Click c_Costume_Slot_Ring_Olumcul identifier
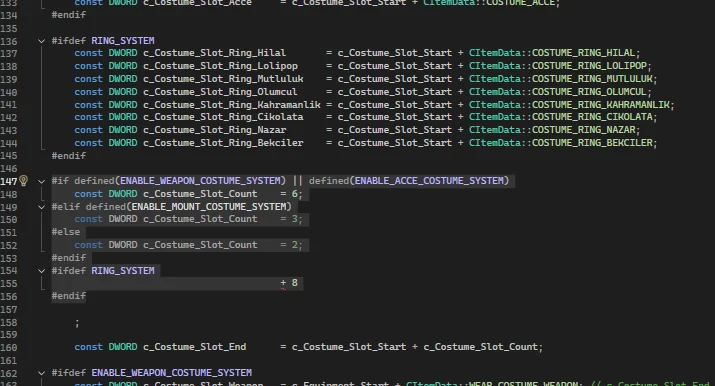Image resolution: width=715 pixels, height=386 pixels. tap(220, 92)
